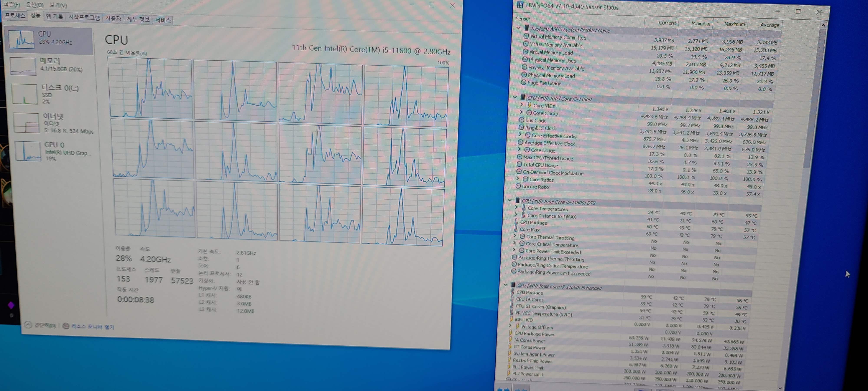Screen dimensions: 868x391
Task: Click the Virtual Memory Committed sensor icon
Action: [526, 36]
